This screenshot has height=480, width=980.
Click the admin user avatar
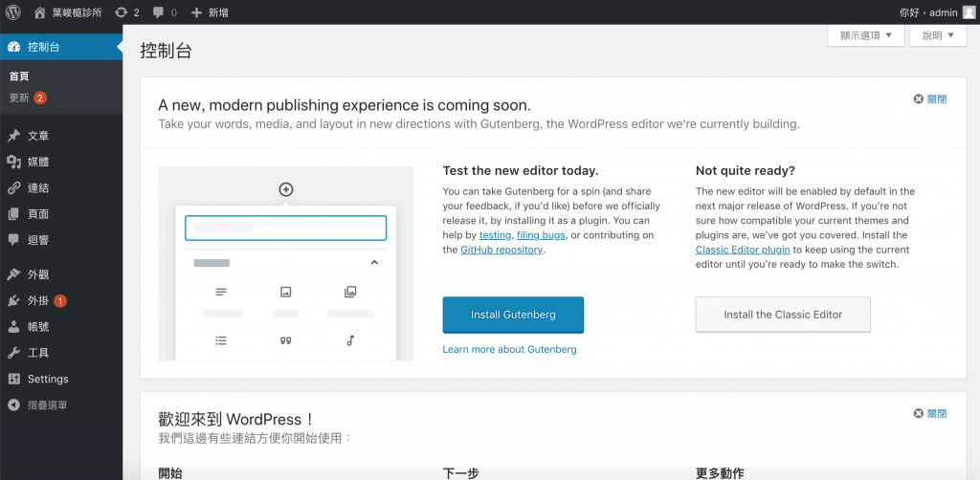click(969, 12)
